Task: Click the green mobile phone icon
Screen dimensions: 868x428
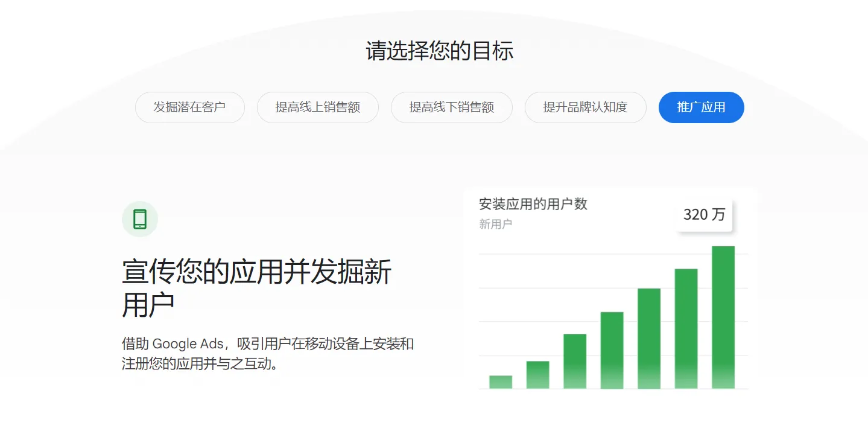Action: pyautogui.click(x=140, y=219)
